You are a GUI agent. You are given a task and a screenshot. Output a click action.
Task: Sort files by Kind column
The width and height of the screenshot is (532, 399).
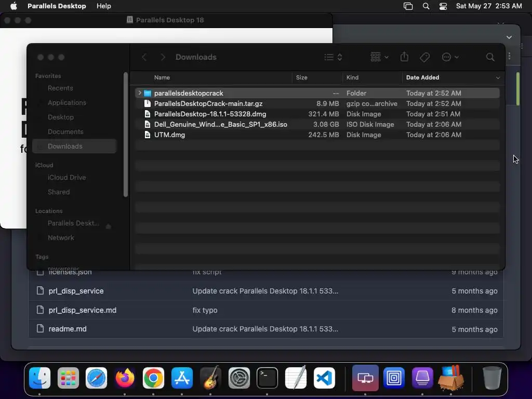(352, 77)
